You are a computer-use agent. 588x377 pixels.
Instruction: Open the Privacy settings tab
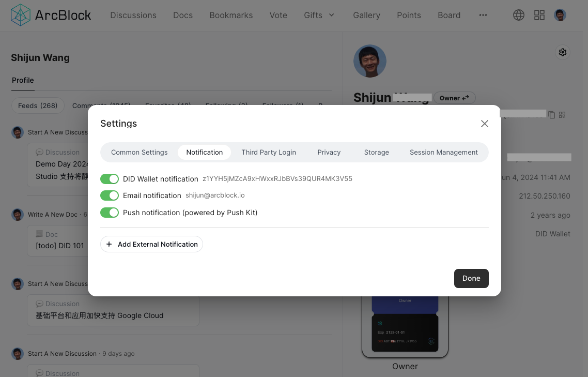(329, 152)
